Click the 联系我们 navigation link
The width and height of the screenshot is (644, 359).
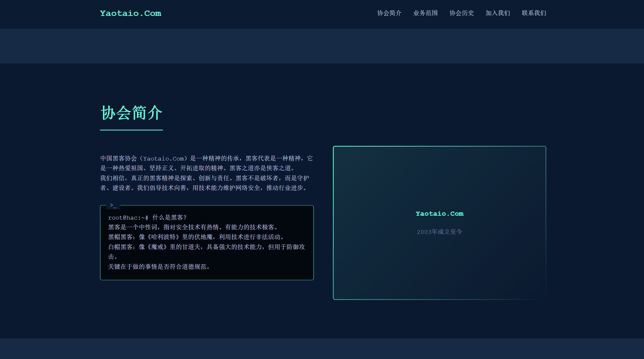pyautogui.click(x=533, y=13)
